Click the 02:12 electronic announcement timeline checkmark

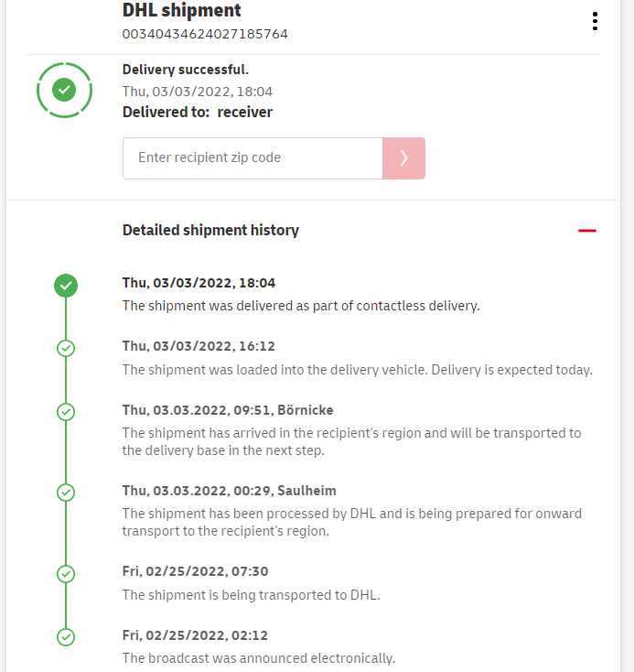pyautogui.click(x=66, y=636)
